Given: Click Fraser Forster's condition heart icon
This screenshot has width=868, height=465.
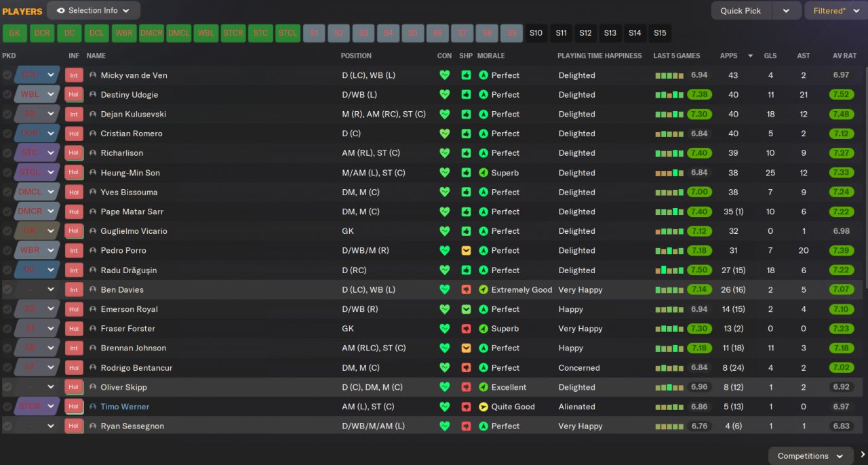Looking at the screenshot, I should point(445,329).
